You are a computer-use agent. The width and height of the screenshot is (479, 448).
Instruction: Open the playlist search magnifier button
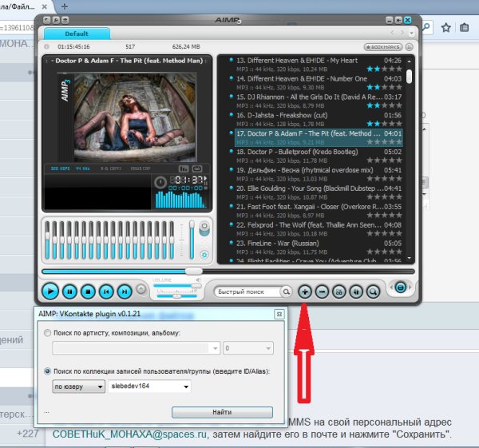click(373, 291)
